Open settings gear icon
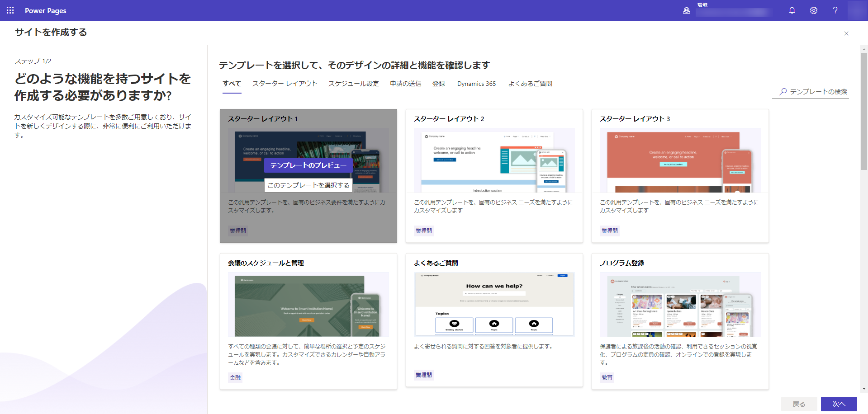The image size is (868, 414). pyautogui.click(x=814, y=10)
